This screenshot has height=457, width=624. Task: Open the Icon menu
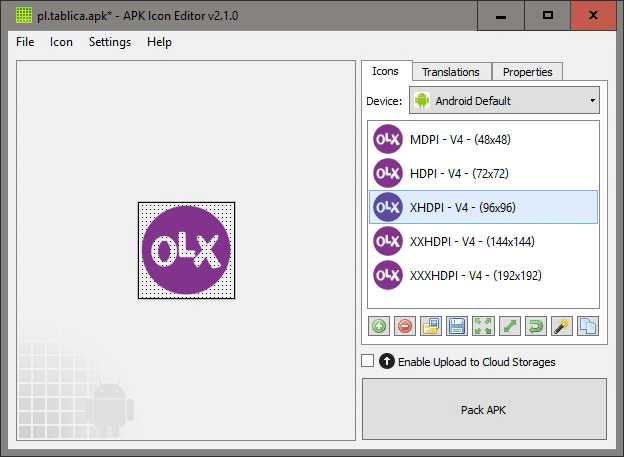pos(61,42)
